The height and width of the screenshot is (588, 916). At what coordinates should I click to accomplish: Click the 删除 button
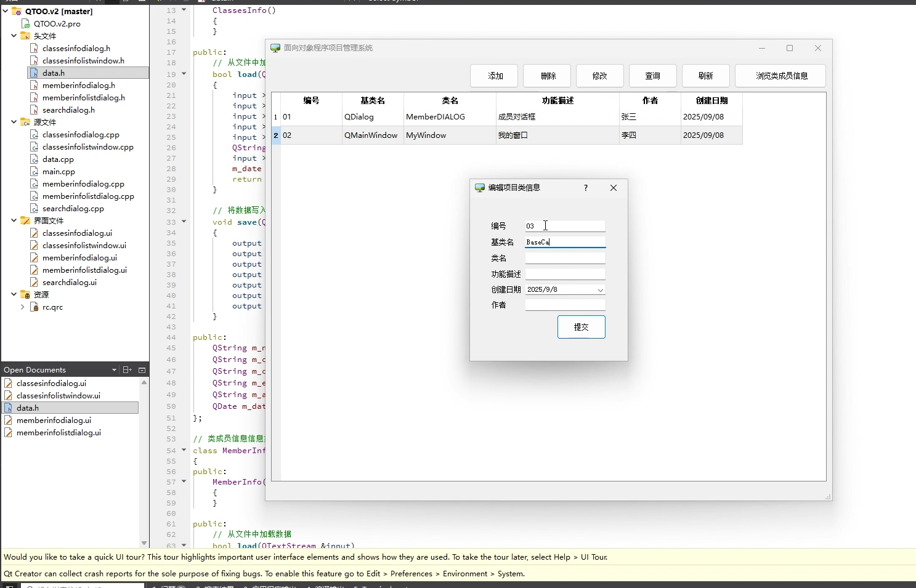(548, 76)
